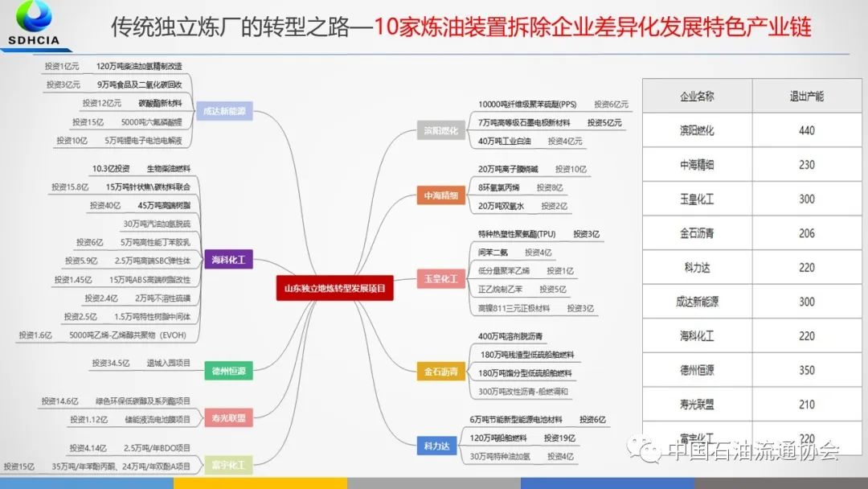
Task: Click the 储能液流电池隔膜项目 leaf
Action: click(x=158, y=419)
